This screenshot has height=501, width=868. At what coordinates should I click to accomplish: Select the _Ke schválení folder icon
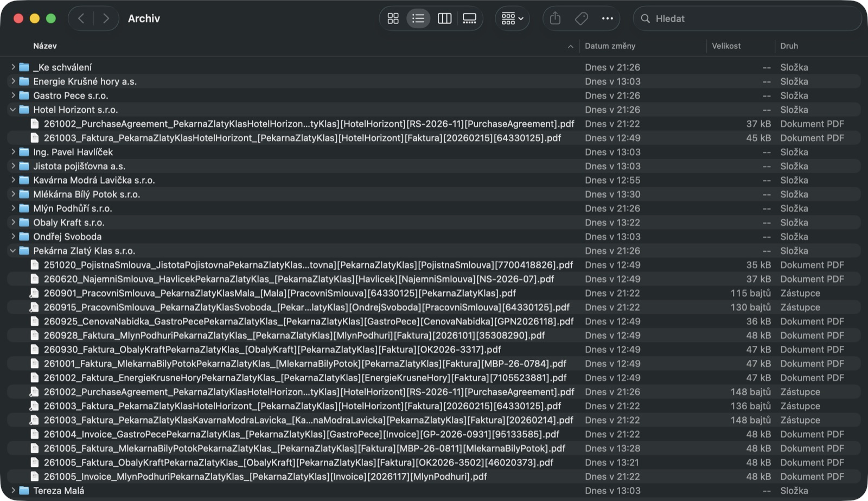coord(24,67)
